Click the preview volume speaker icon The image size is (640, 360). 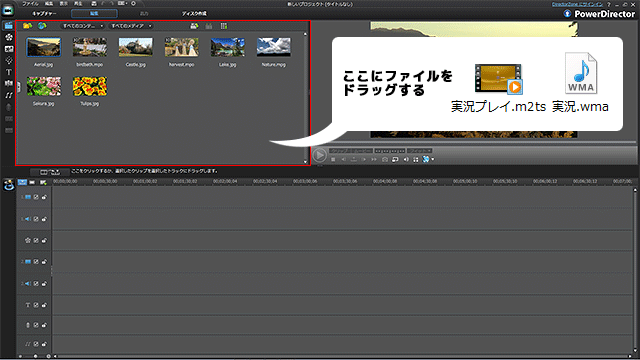pyautogui.click(x=406, y=160)
